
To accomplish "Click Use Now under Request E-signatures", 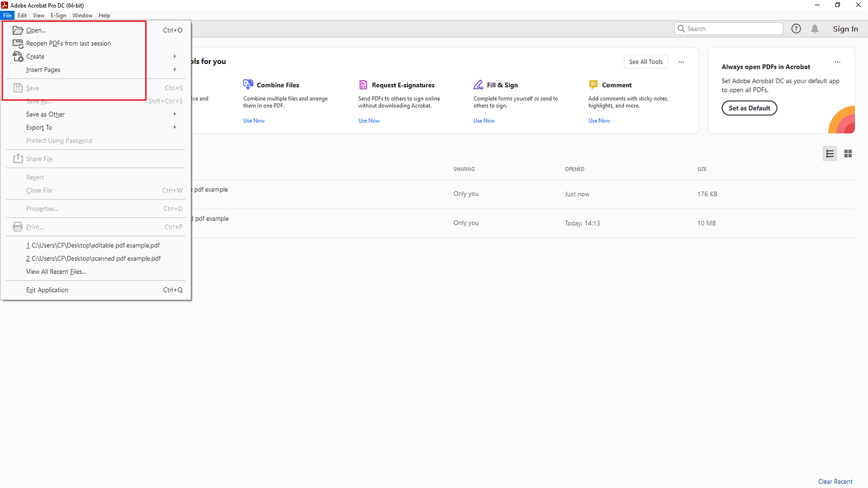I will point(369,120).
